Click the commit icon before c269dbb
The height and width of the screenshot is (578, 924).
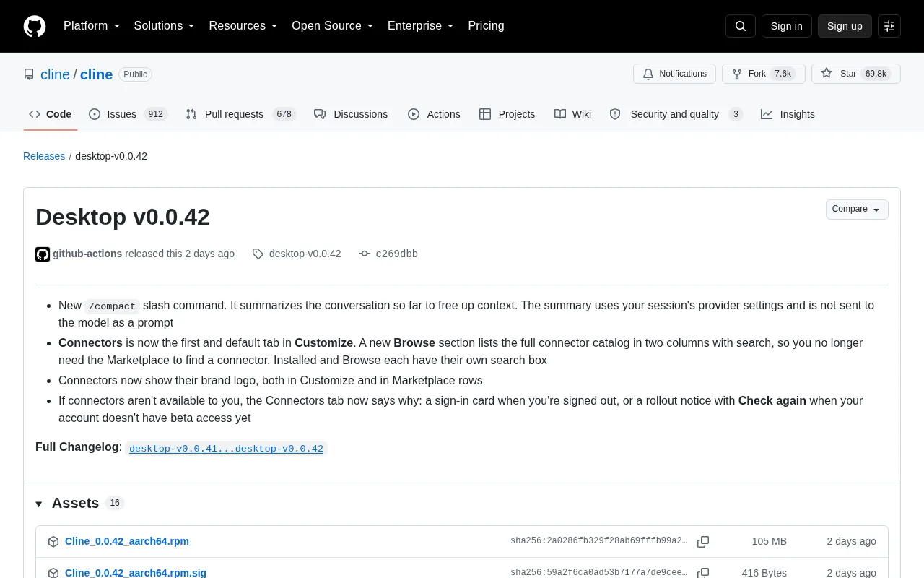point(365,254)
